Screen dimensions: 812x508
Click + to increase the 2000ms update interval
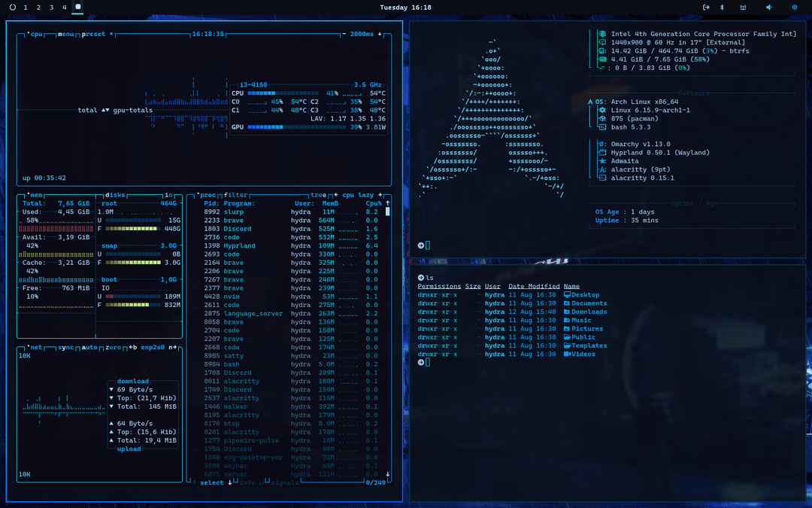coord(379,34)
